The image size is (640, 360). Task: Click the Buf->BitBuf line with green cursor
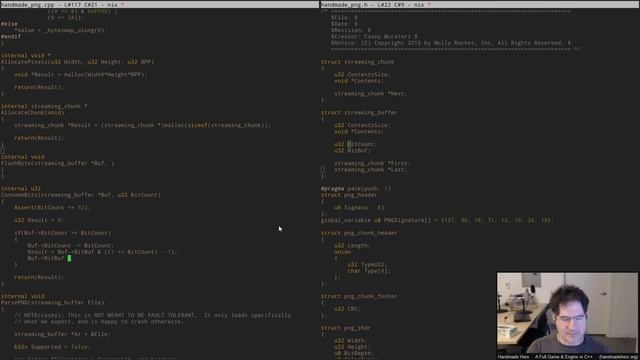click(x=49, y=258)
